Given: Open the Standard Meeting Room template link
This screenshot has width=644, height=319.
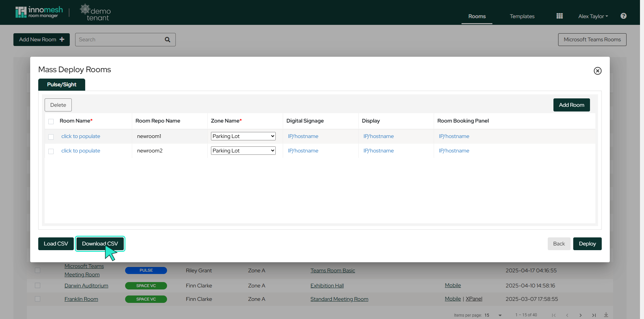Looking at the screenshot, I should click(x=339, y=299).
